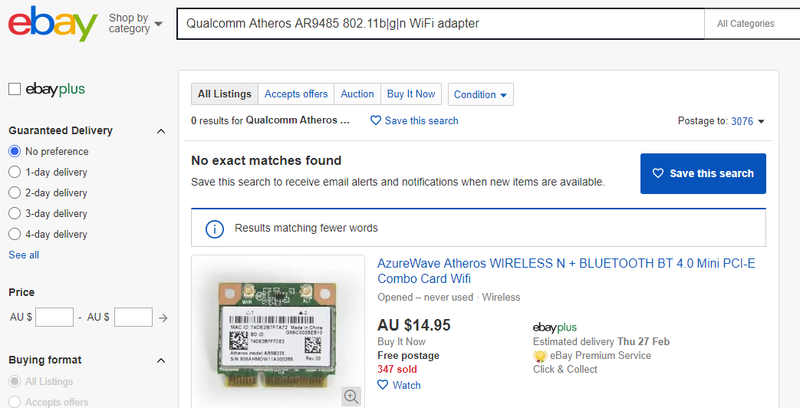
Task: Click the minimum price input field
Action: coord(56,317)
